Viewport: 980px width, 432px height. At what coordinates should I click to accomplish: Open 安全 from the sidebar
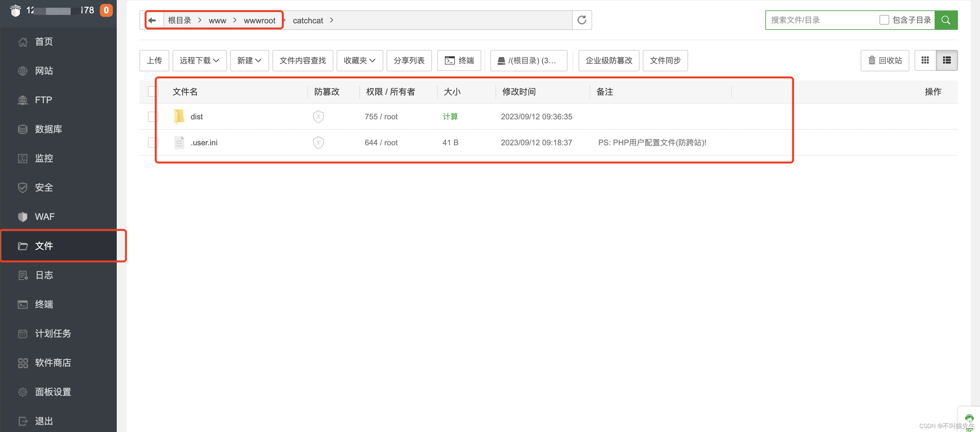[x=58, y=187]
